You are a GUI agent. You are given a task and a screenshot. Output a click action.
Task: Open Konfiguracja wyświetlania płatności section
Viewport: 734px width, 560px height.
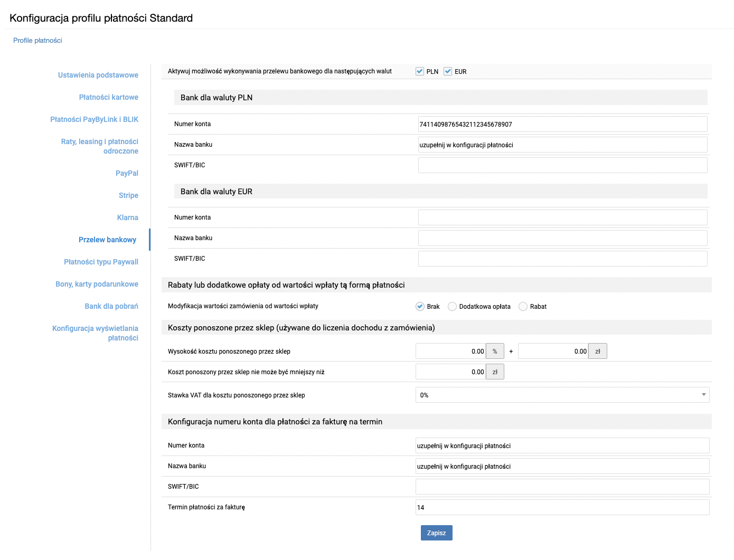96,333
